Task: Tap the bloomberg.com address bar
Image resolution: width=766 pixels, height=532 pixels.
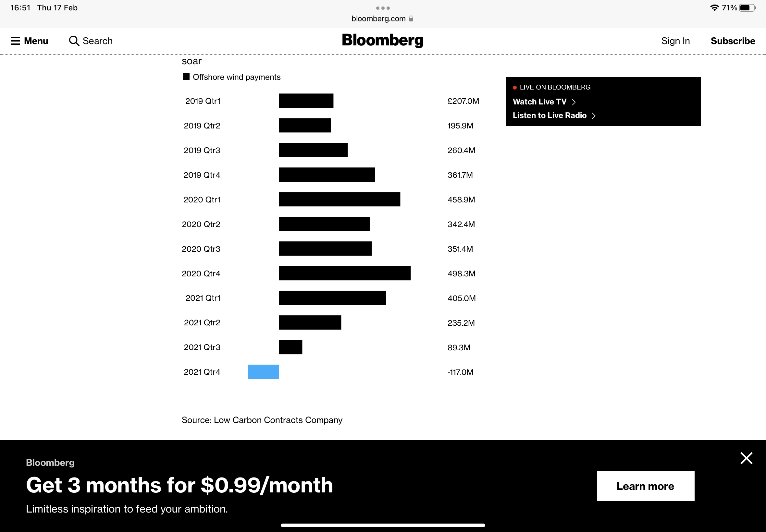Action: point(378,19)
